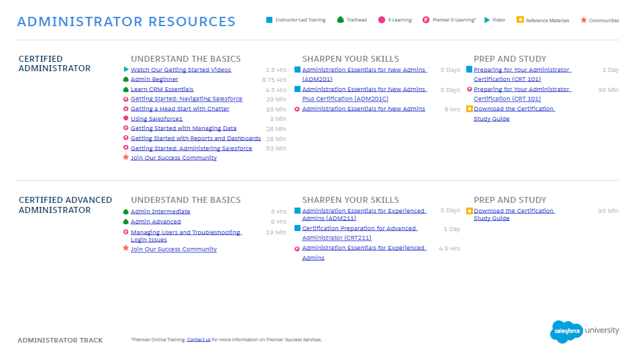Screen dimensions: 644x352
Task: Click star icon beside Certified Administrator Join Our Success Community
Action: (x=126, y=157)
